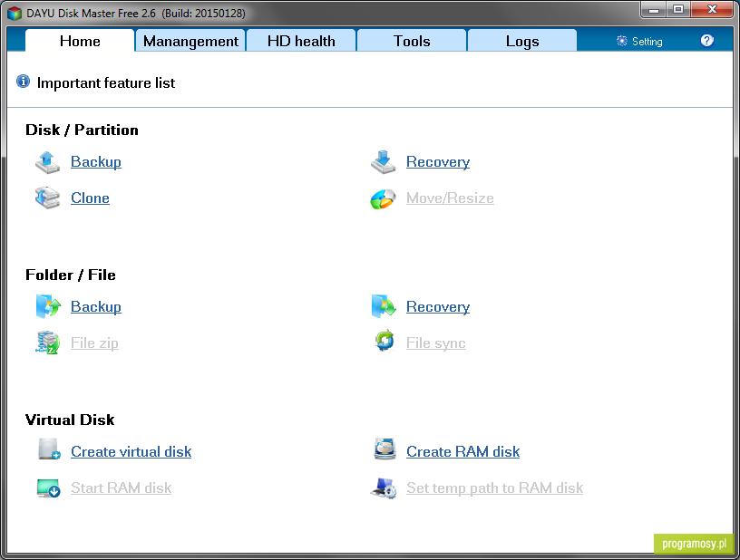Click the Disk / Partition section heading
This screenshot has height=560, width=740.
(82, 130)
